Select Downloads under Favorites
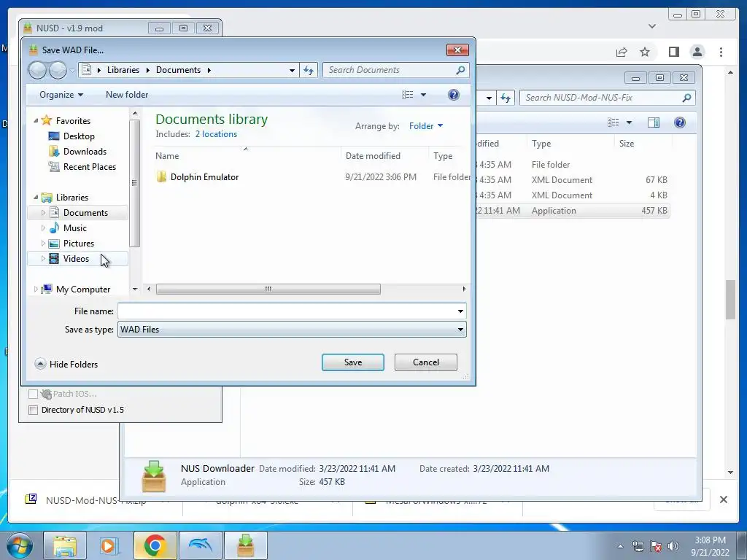The width and height of the screenshot is (747, 560). [85, 152]
